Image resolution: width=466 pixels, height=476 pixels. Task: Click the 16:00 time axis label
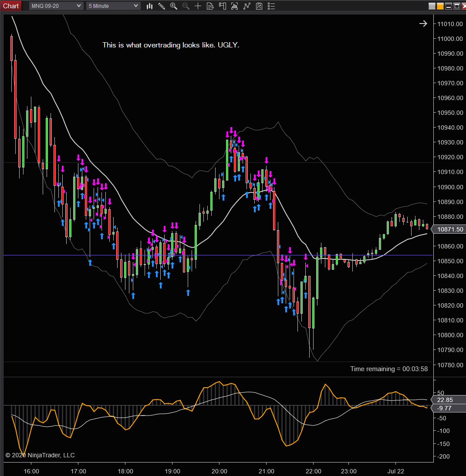point(31,471)
